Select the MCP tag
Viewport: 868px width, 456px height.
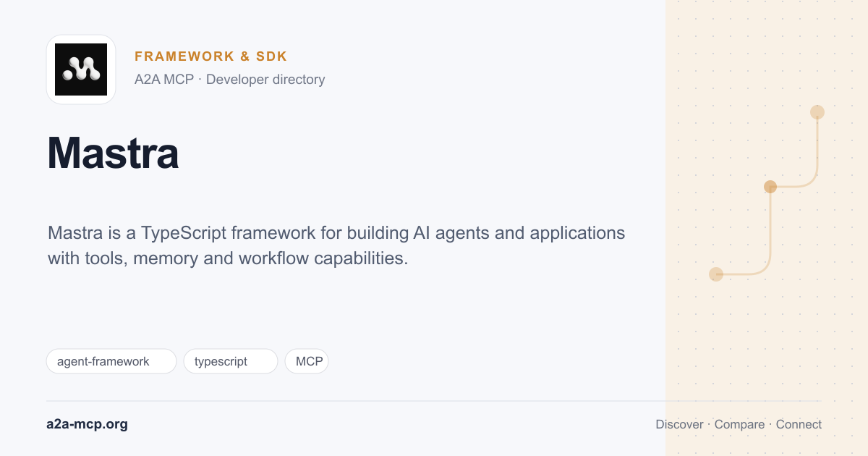coord(307,361)
